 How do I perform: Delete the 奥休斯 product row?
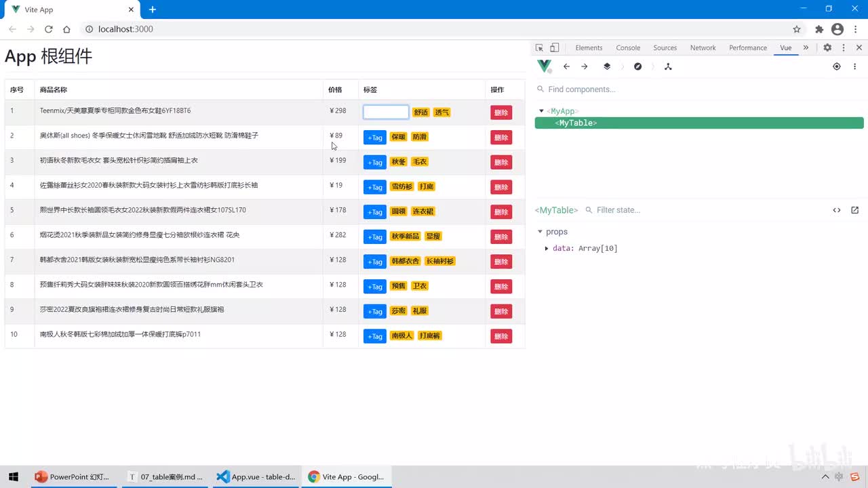point(501,138)
